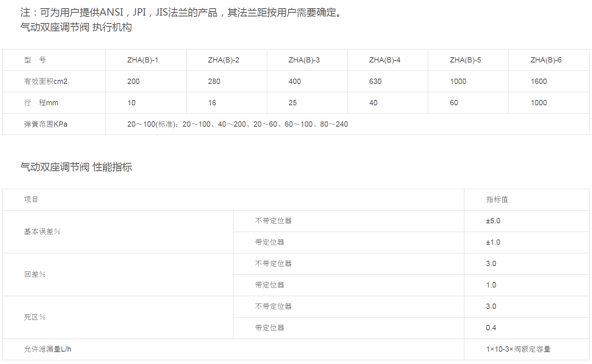Select the ZHA(B)-4 model cell
The height and width of the screenshot is (364, 592).
[385, 60]
